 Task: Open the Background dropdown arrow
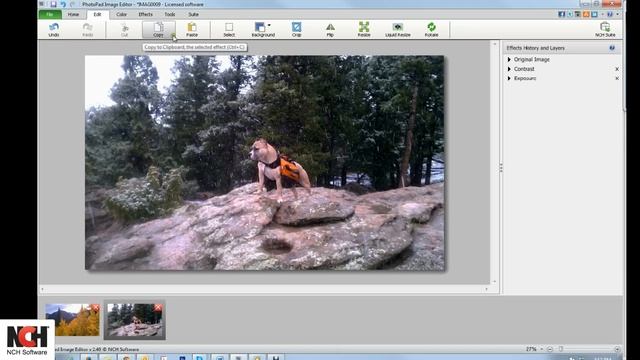pyautogui.click(x=269, y=25)
